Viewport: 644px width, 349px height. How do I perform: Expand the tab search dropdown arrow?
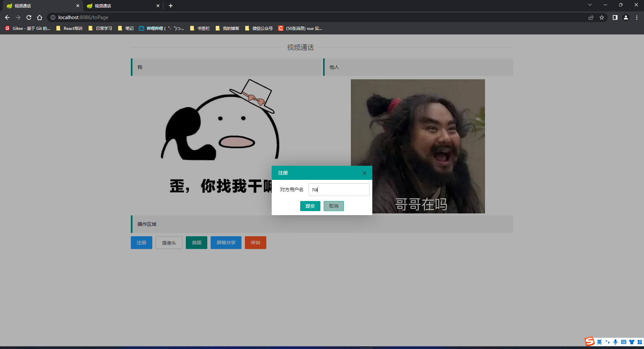tap(590, 5)
